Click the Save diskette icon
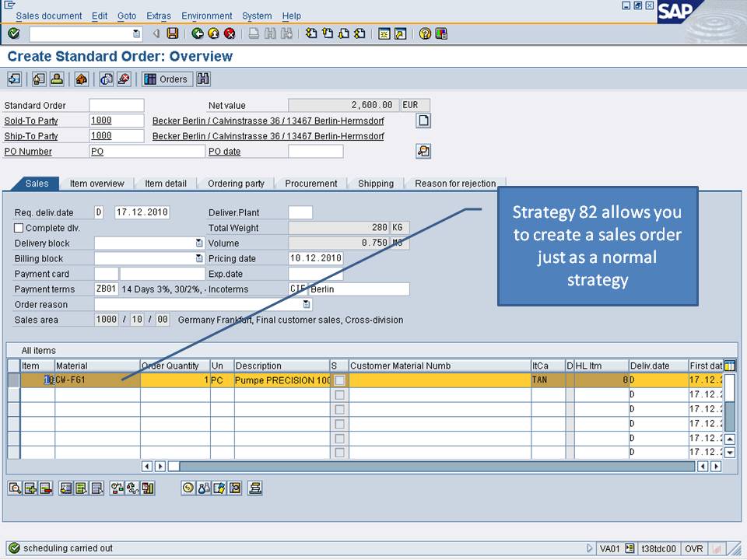 [x=173, y=33]
